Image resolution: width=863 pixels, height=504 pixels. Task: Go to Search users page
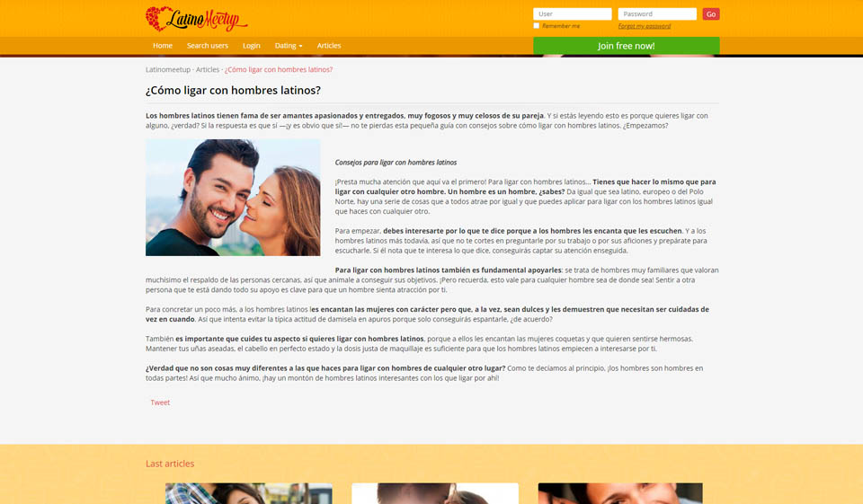point(207,46)
